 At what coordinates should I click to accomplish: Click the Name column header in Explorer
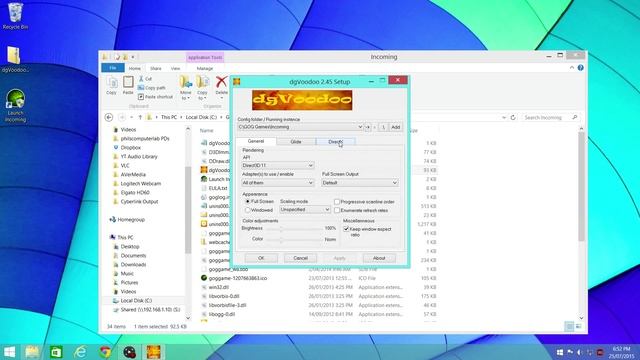pyautogui.click(x=207, y=131)
